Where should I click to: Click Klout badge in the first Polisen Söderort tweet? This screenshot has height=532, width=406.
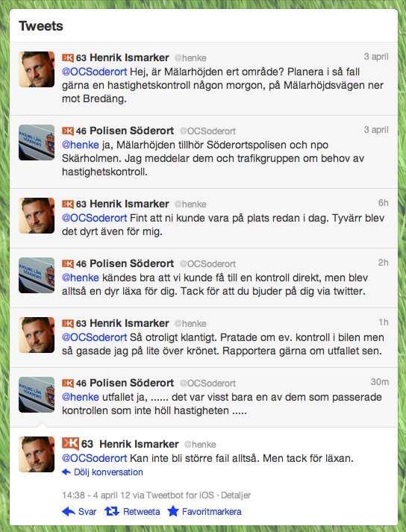68,131
